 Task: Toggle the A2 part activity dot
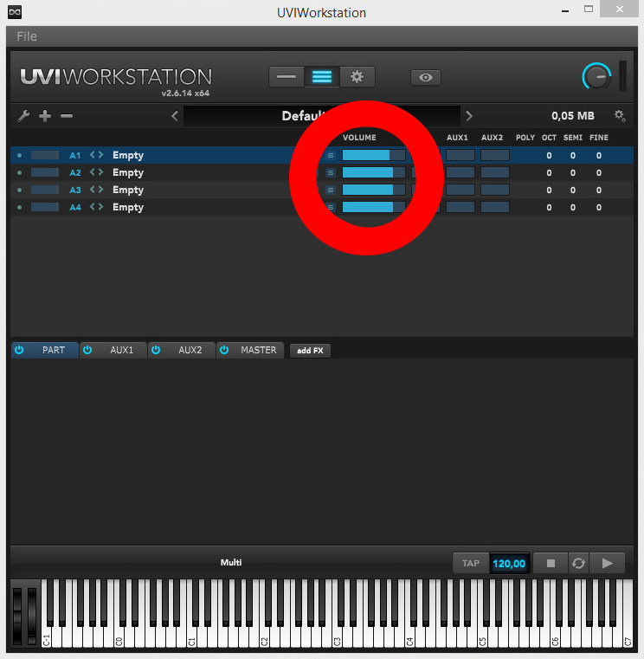pyautogui.click(x=19, y=172)
